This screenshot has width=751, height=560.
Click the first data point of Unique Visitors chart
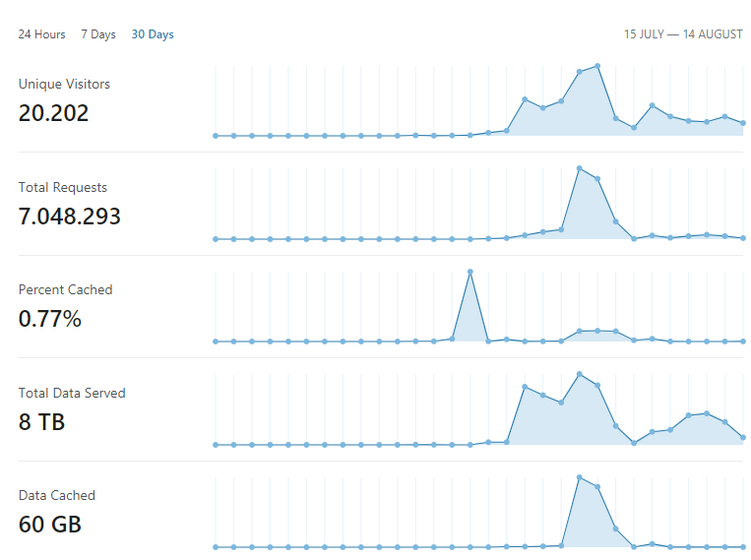pyautogui.click(x=216, y=136)
